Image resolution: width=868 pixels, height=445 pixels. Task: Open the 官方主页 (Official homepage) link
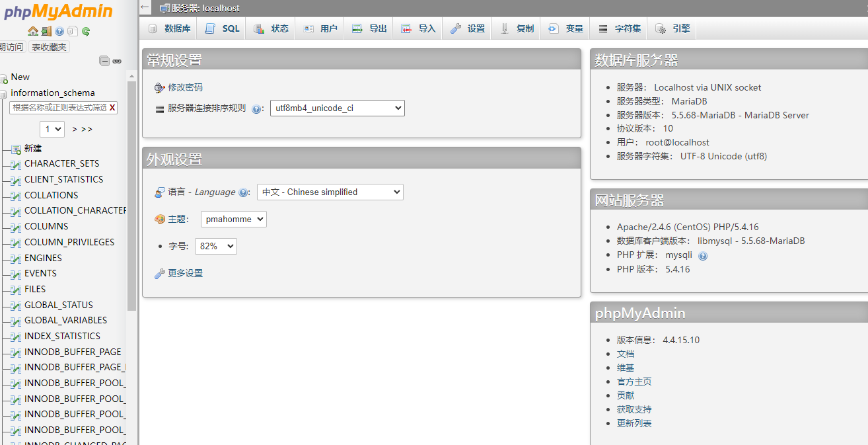tap(634, 382)
